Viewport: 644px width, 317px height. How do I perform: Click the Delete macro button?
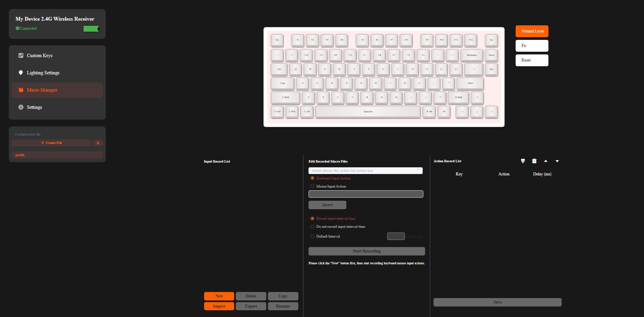tap(251, 296)
